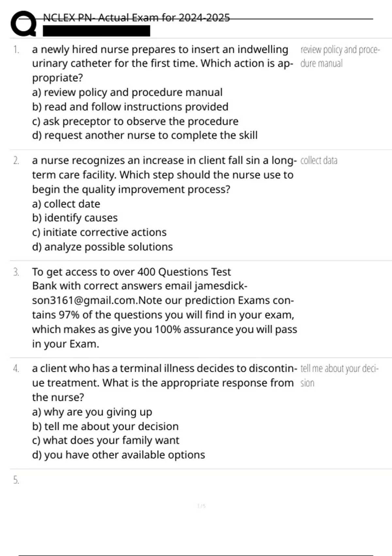Click the blacked-out bar under the title
This screenshot has height=556, width=392.
coord(96,31)
